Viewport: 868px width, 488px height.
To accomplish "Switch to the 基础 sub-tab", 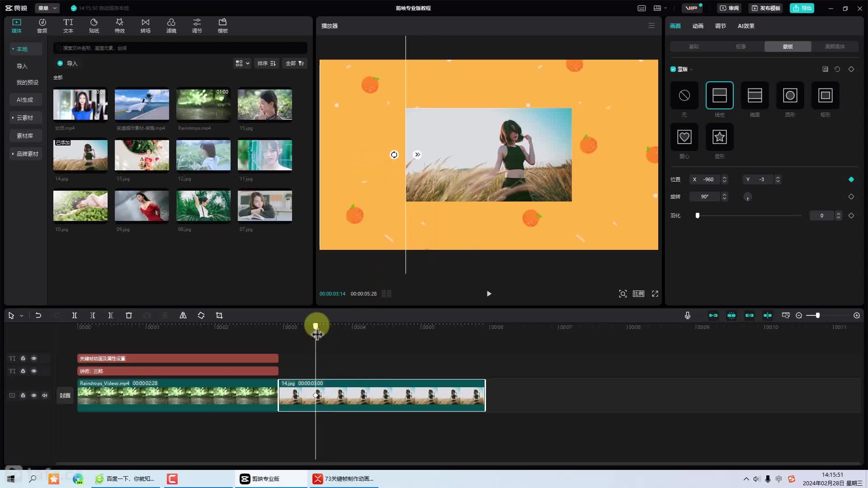I will pos(694,47).
